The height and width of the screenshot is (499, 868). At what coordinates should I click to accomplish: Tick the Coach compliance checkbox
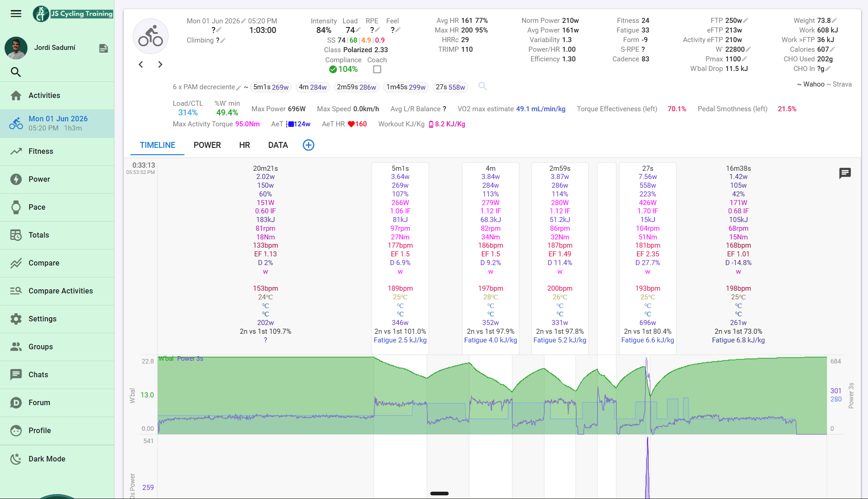pos(377,70)
